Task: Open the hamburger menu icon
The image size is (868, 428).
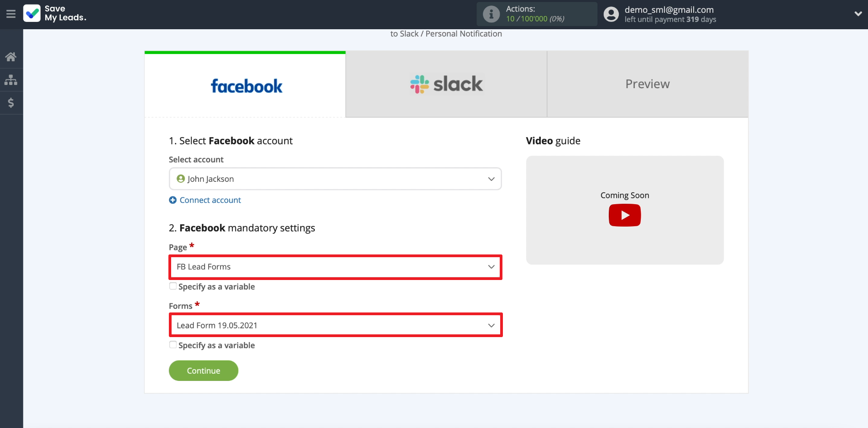Action: click(x=11, y=14)
